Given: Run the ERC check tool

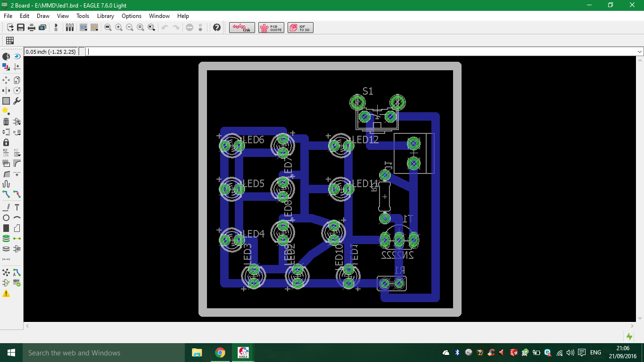Looking at the screenshot, I should (6, 283).
